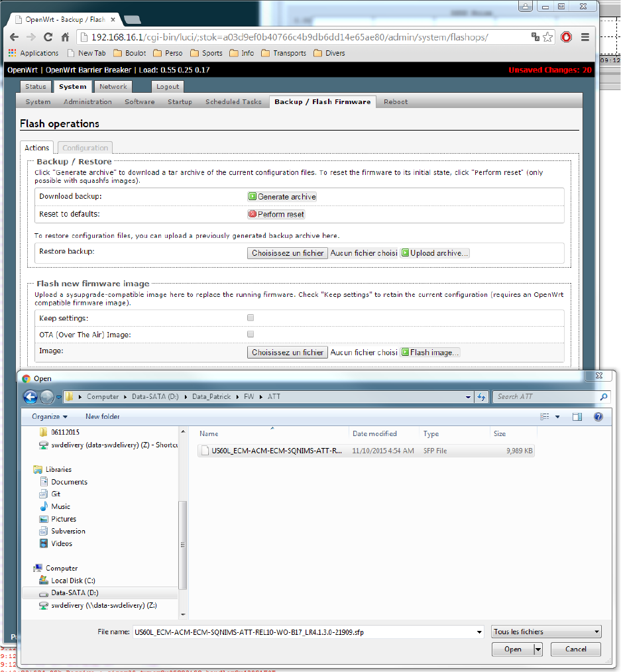The width and height of the screenshot is (621, 672).
Task: Select Documents library
Action: (x=69, y=482)
